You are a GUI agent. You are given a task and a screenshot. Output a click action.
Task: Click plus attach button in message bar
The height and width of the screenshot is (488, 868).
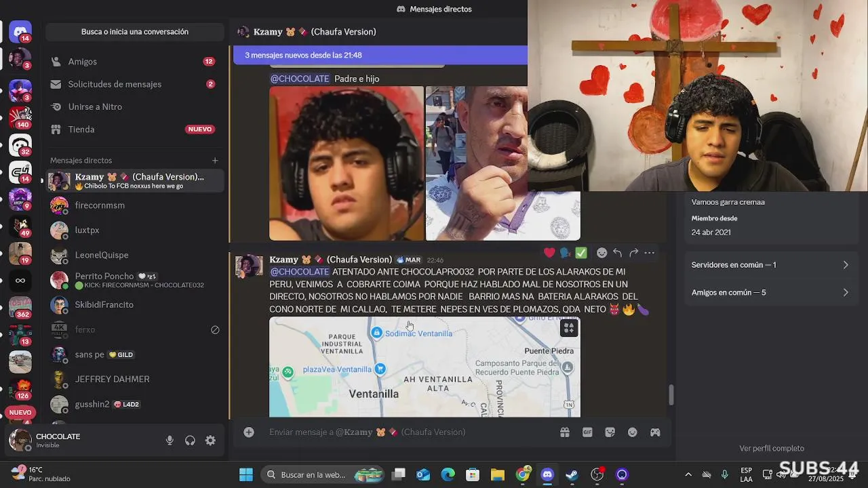pos(249,432)
